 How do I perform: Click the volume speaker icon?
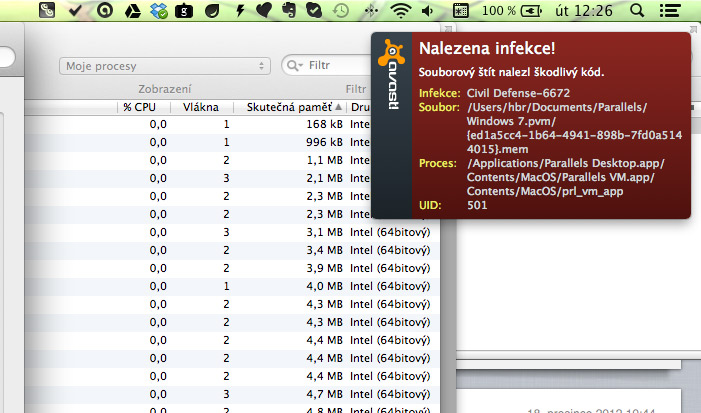(x=429, y=12)
